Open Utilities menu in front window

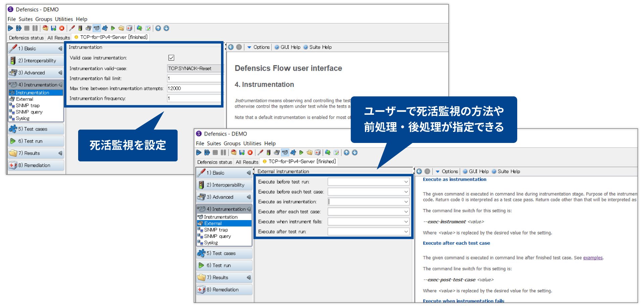[252, 144]
